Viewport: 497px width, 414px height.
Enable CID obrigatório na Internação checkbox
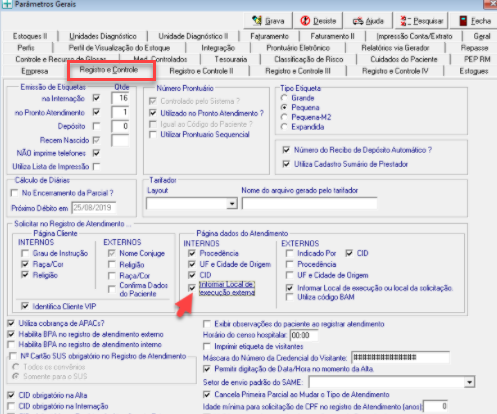click(11, 406)
